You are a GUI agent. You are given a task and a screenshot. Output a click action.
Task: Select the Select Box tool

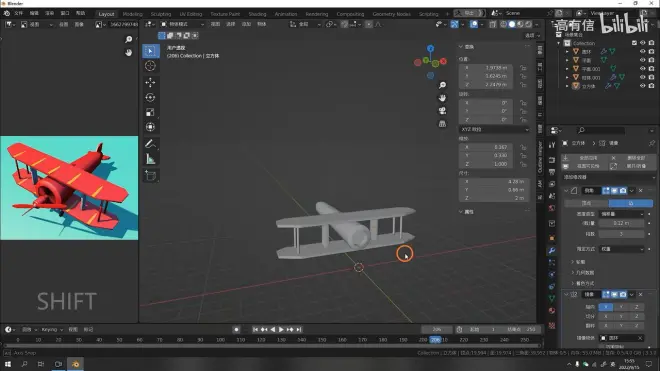pos(150,51)
